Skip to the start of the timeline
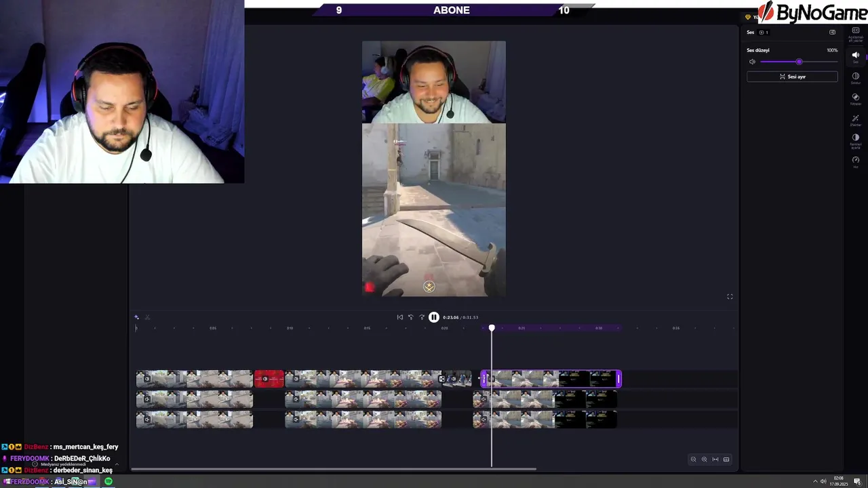The width and height of the screenshot is (868, 488). tap(399, 317)
